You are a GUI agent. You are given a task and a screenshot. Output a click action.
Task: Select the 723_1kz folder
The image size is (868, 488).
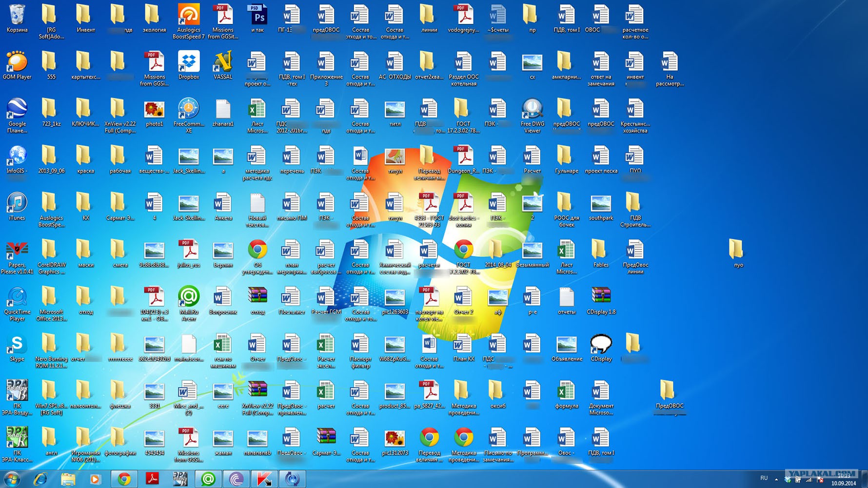click(51, 112)
